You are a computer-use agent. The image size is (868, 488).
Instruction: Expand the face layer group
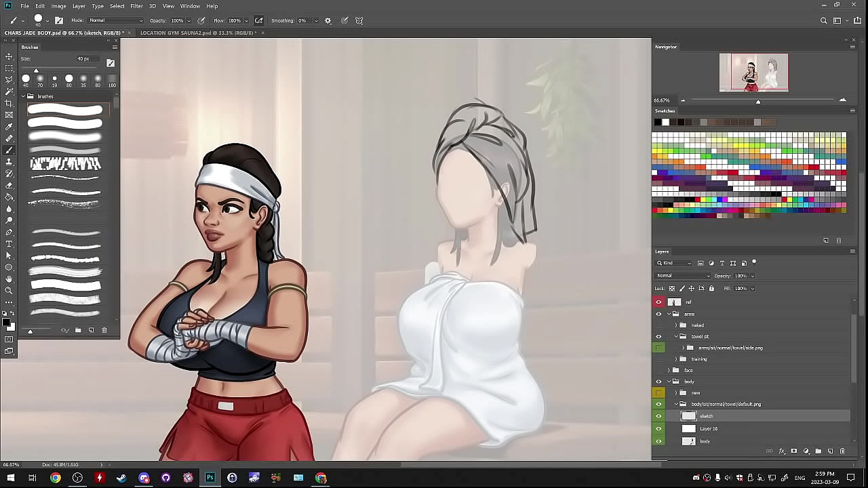click(669, 370)
